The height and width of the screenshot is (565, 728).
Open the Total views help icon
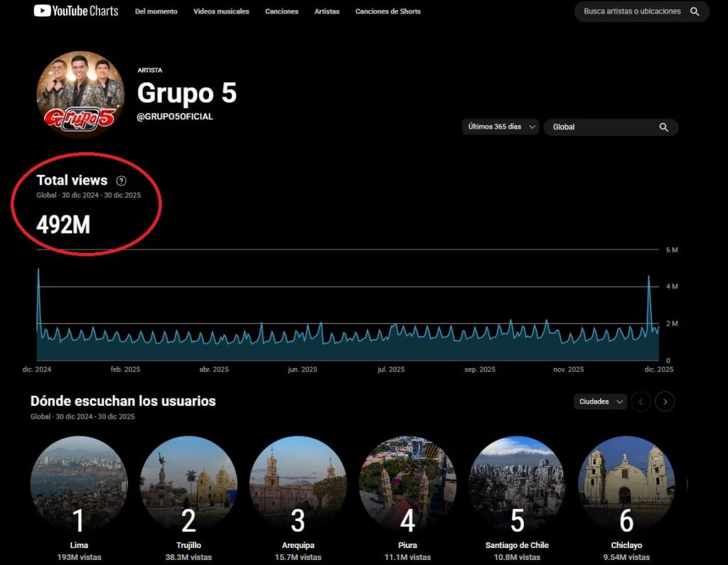click(121, 181)
